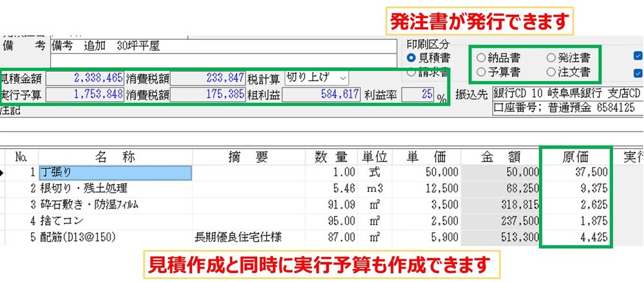Click the 単価 column header

point(426,157)
